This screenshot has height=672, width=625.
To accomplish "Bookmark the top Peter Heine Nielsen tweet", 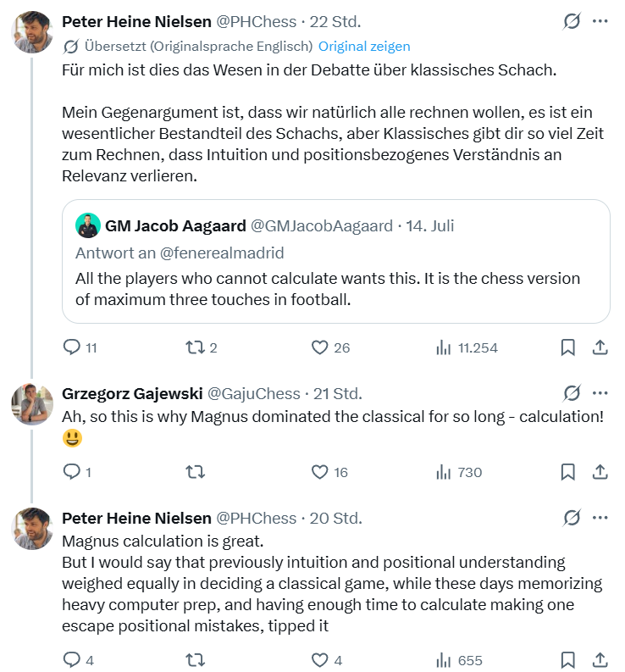I will click(567, 347).
